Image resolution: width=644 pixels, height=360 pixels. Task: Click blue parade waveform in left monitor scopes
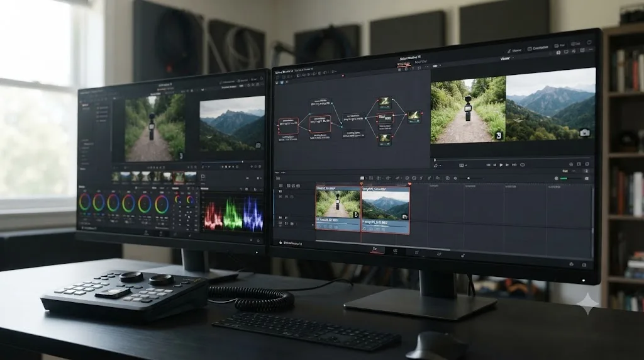[253, 215]
